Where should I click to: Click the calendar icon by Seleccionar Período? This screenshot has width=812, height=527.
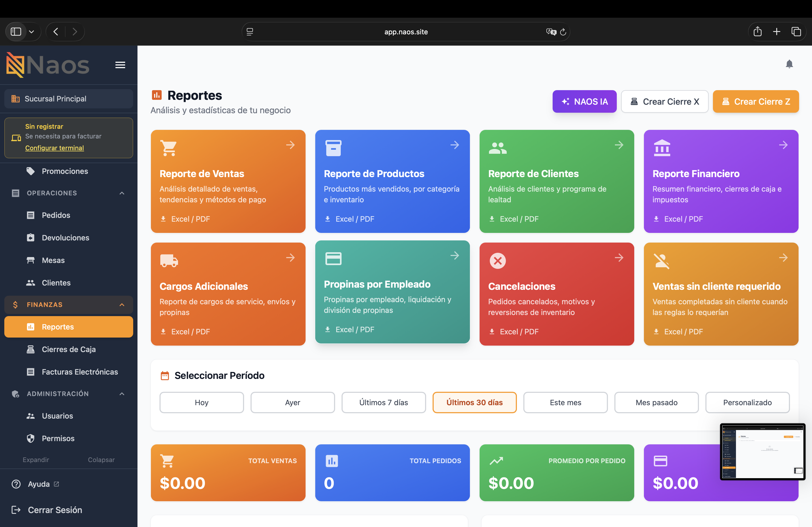[165, 376]
